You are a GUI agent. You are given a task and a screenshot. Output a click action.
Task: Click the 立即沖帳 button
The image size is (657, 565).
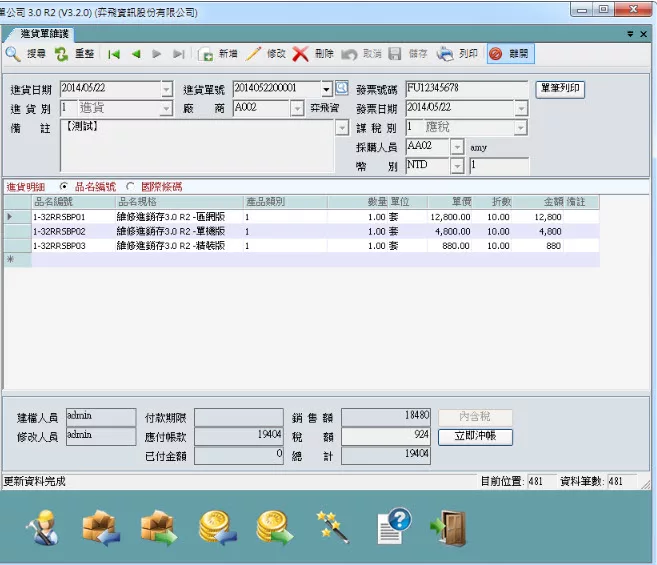pos(475,437)
